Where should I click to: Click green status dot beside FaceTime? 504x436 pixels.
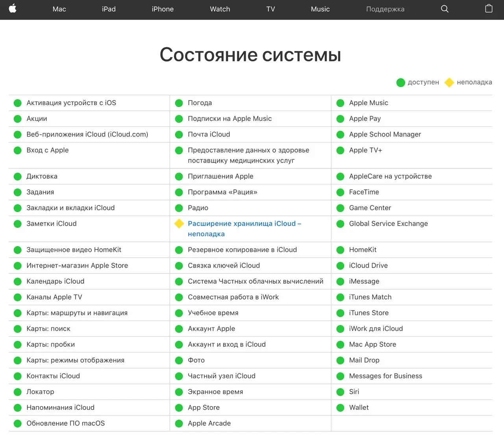pyautogui.click(x=340, y=192)
